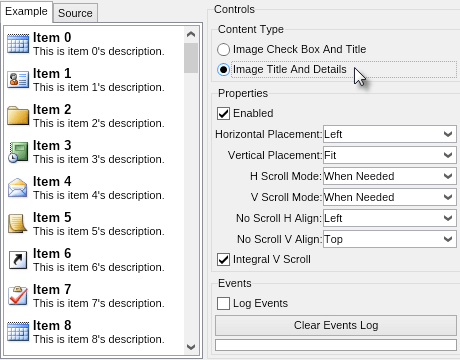This screenshot has width=460, height=360.
Task: Select the Image Title And Details radio button
Action: tap(223, 70)
